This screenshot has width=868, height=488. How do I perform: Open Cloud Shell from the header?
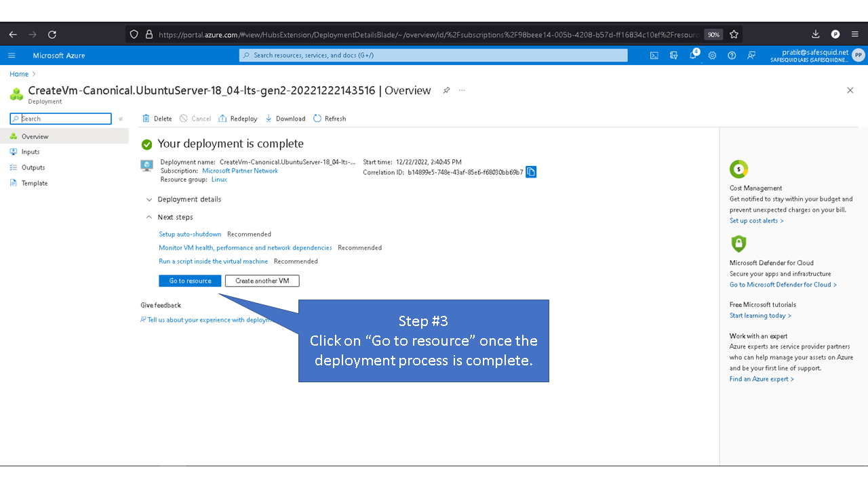tap(654, 56)
